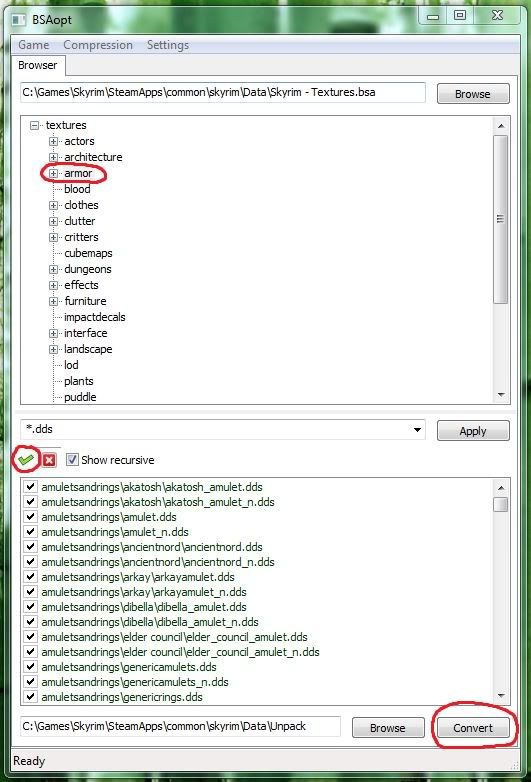Image resolution: width=531 pixels, height=782 pixels.
Task: Toggle the Show recursive checkbox
Action: click(x=72, y=459)
